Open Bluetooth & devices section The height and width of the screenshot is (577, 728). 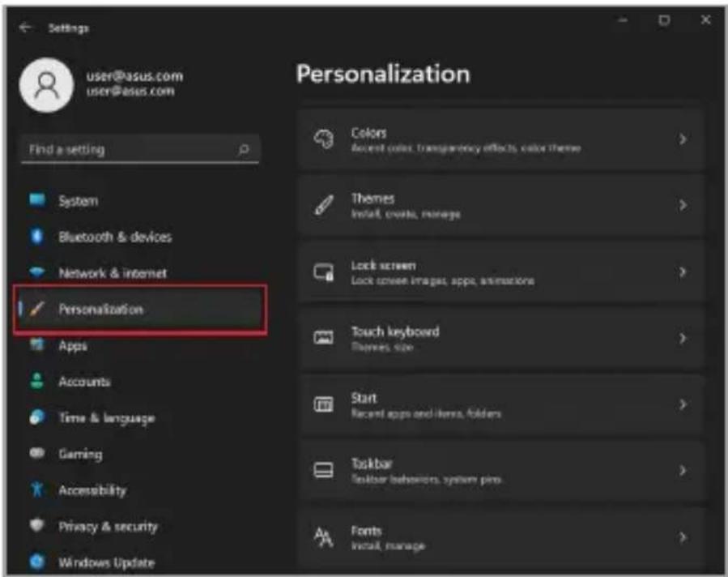[x=115, y=237]
